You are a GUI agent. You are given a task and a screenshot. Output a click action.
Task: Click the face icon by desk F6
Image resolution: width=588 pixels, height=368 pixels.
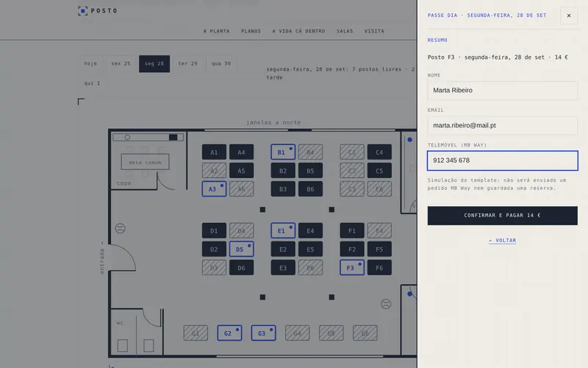[x=386, y=304]
